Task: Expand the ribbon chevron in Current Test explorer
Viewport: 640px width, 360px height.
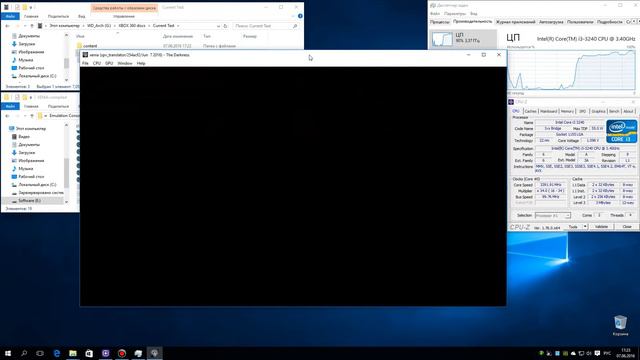Action: [293, 16]
